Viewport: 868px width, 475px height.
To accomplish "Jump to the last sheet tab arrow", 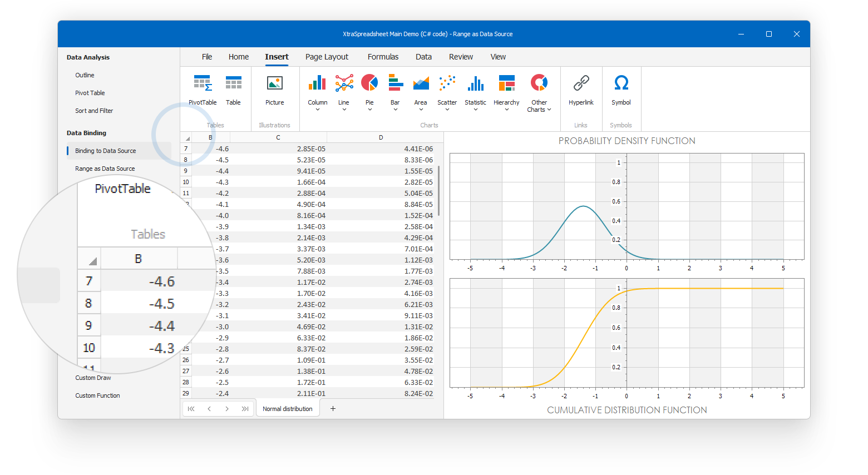I will (245, 409).
